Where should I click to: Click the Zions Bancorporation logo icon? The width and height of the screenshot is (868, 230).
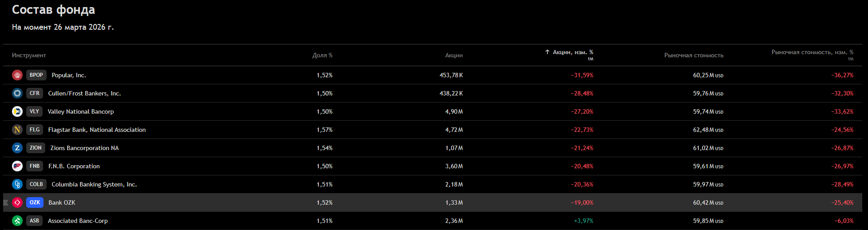(x=17, y=148)
